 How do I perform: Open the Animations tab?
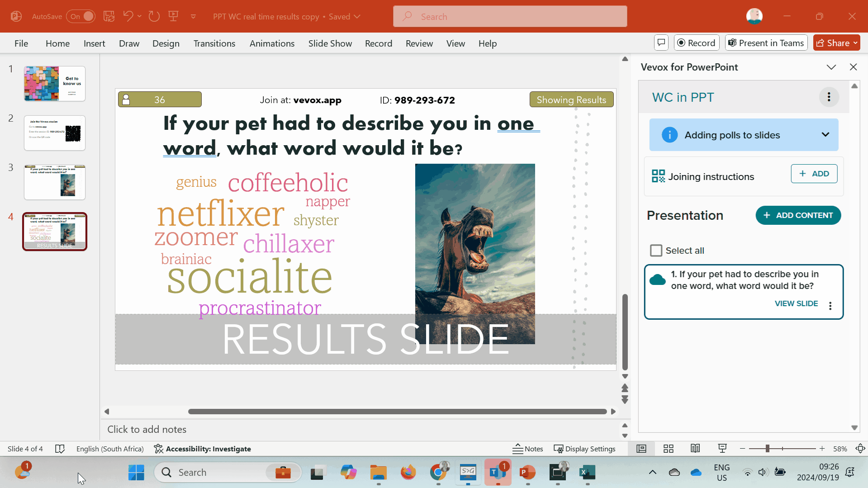tap(272, 43)
